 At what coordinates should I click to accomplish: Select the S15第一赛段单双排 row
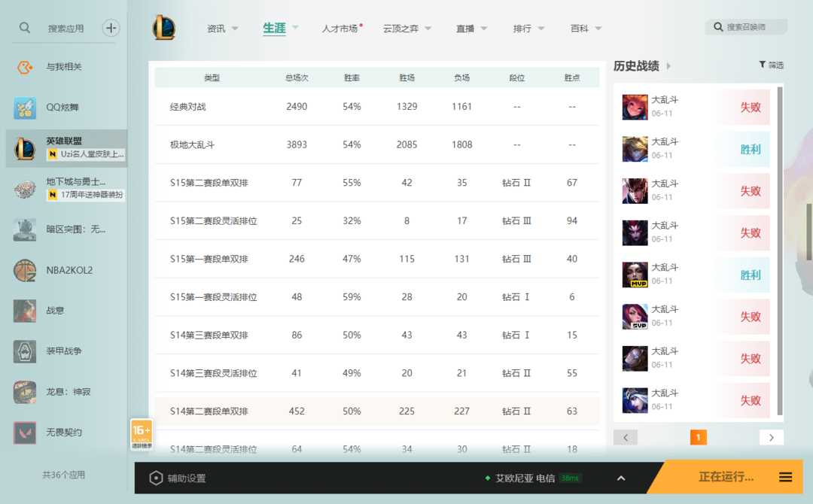(377, 259)
